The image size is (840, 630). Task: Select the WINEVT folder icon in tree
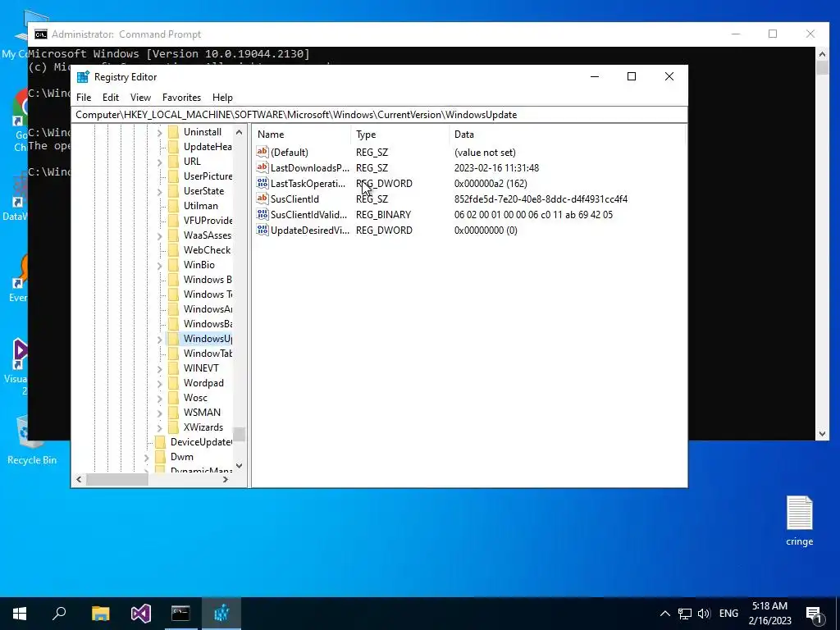click(173, 368)
